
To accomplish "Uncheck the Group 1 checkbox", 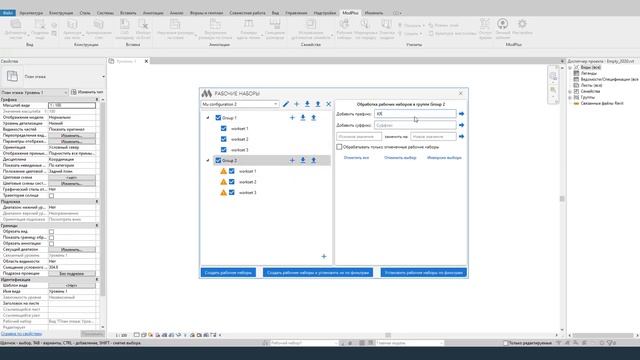I will pyautogui.click(x=218, y=118).
